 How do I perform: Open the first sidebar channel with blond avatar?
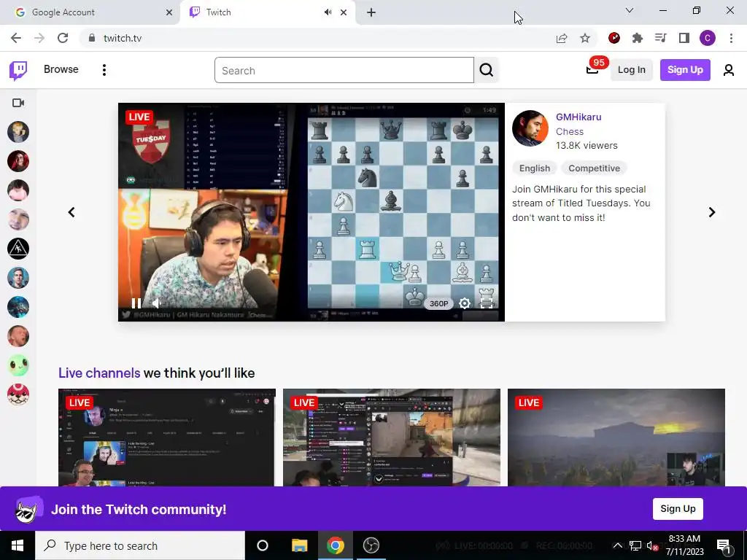(18, 132)
